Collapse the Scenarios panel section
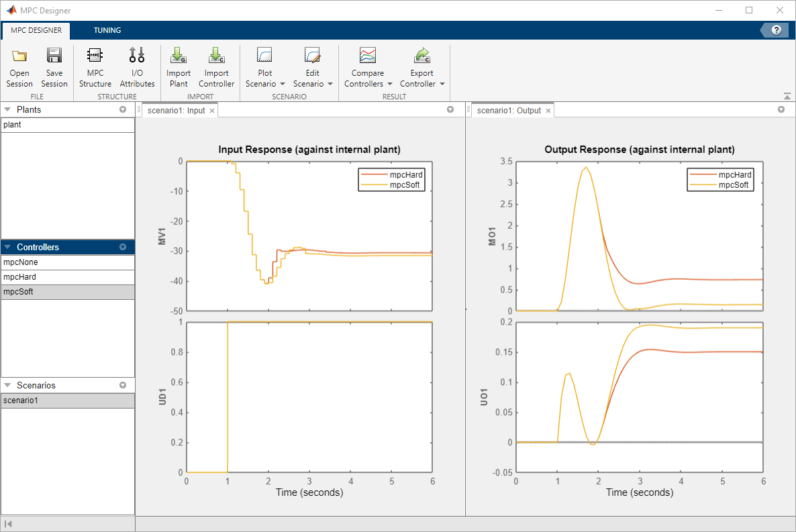Image resolution: width=796 pixels, height=532 pixels. (8, 386)
